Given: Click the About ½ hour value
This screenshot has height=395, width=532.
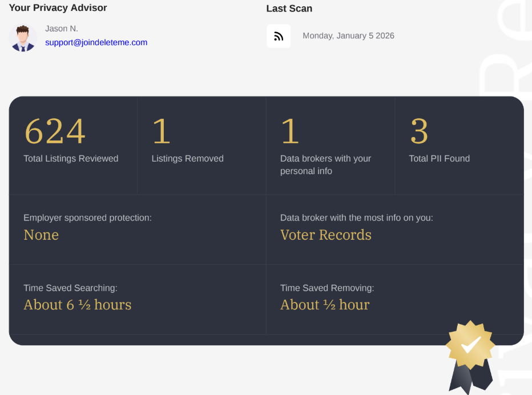Looking at the screenshot, I should click(x=325, y=305).
